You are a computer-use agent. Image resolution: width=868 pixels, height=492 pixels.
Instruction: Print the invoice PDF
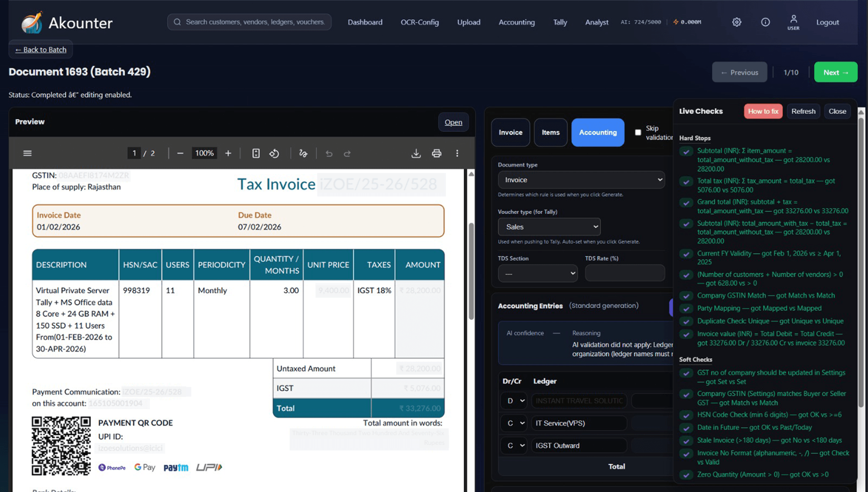(436, 153)
